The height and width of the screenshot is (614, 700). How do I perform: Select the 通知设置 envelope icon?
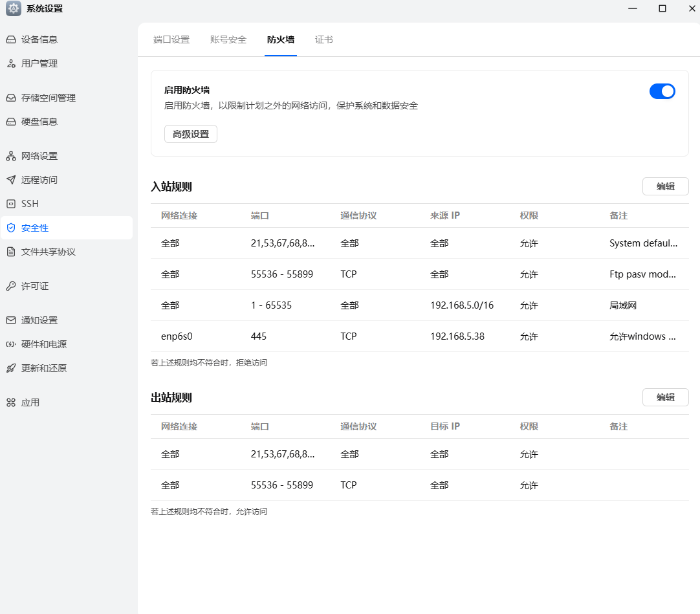pyautogui.click(x=11, y=320)
